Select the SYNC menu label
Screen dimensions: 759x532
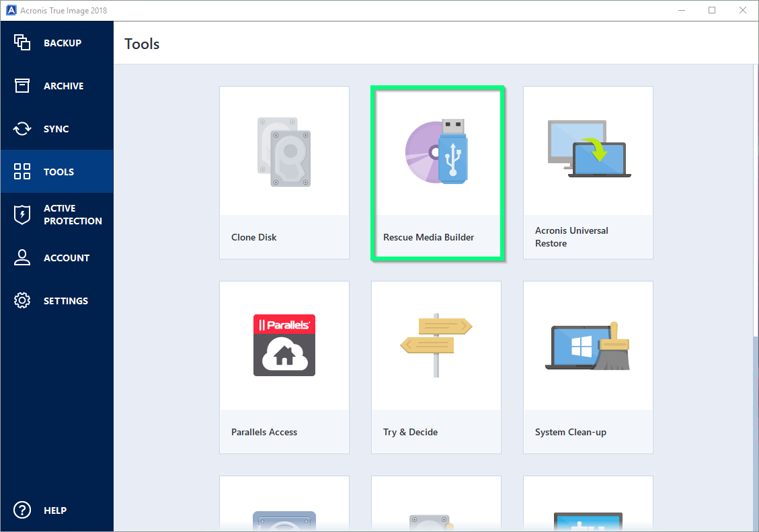click(x=56, y=129)
